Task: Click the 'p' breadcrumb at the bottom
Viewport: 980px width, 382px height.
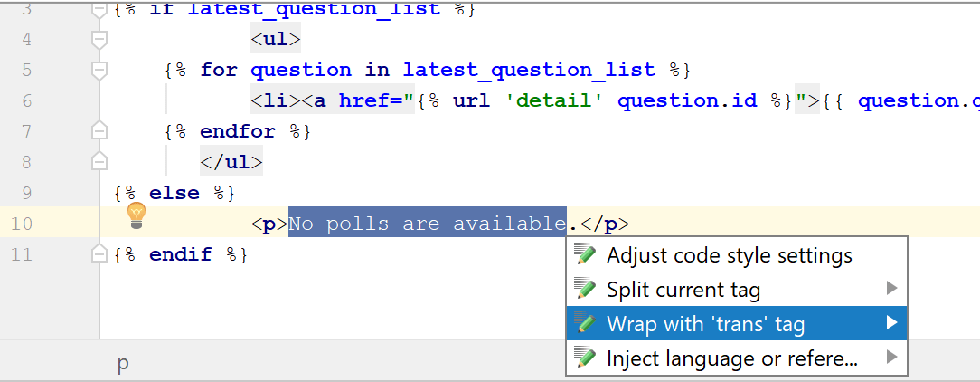Action: click(x=123, y=364)
